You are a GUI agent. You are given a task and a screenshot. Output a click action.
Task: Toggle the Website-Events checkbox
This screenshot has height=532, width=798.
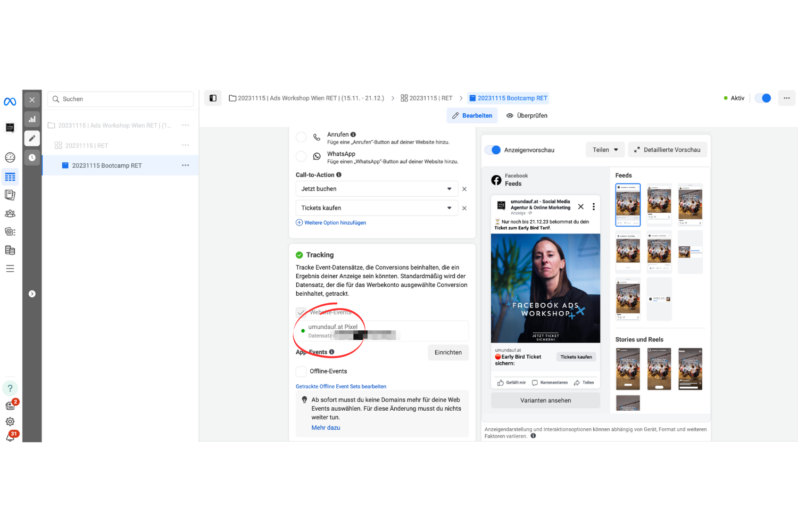point(301,312)
